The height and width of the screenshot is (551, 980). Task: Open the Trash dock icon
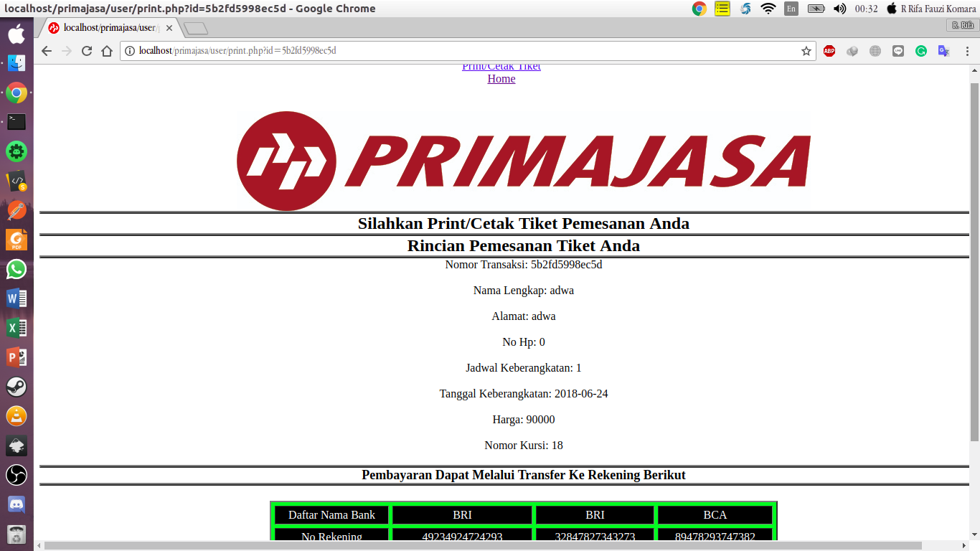point(17,534)
